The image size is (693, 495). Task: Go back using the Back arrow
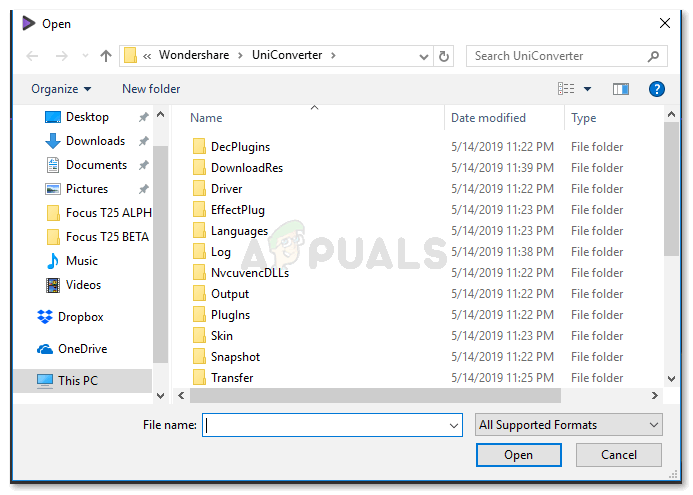tap(32, 56)
